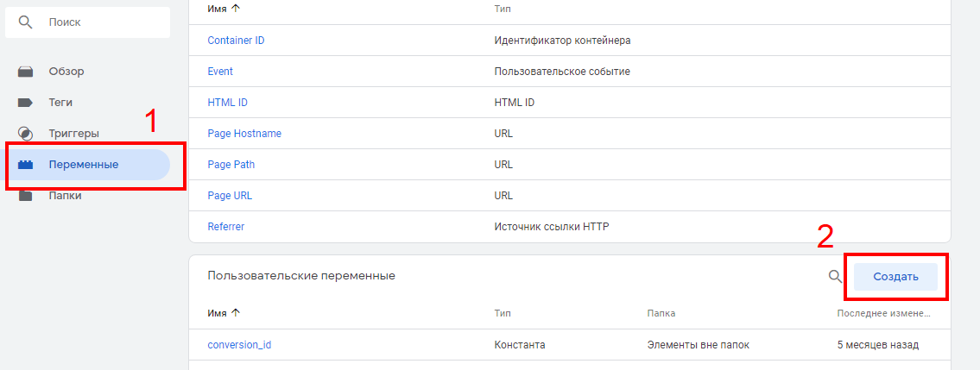Sort by Последнее изменение column header
Screen dimensions: 980x370
click(x=883, y=313)
